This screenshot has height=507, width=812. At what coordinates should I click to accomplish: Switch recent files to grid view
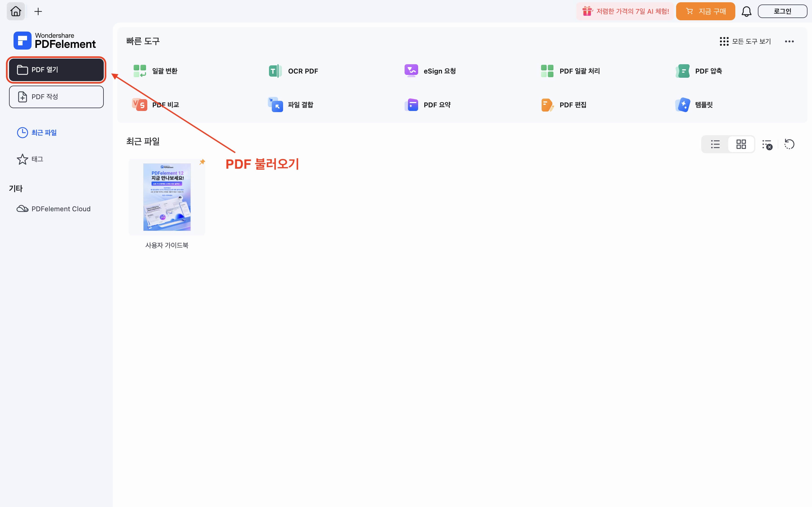tap(741, 144)
